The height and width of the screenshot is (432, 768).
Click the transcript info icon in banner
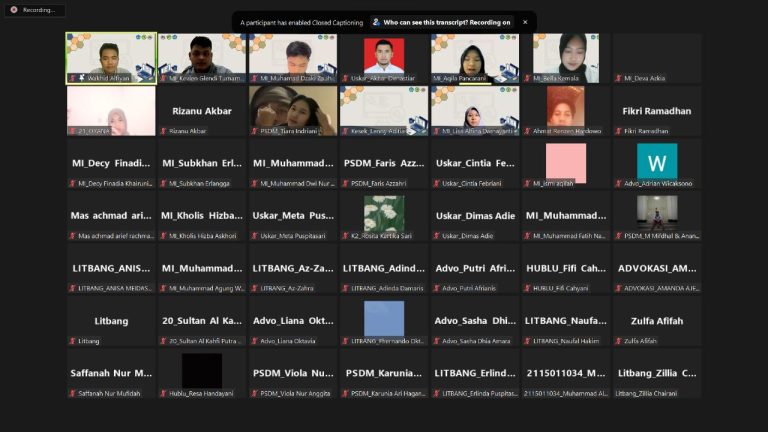tap(376, 22)
